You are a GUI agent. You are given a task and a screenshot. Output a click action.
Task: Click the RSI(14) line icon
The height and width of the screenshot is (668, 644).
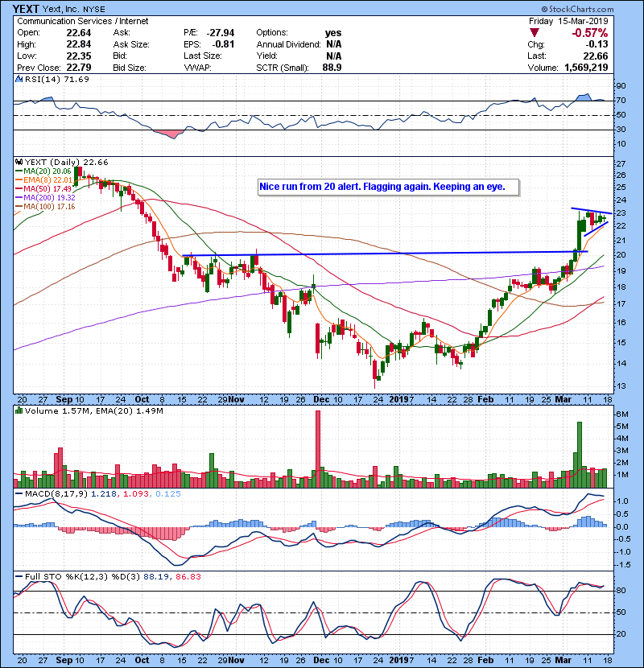19,80
